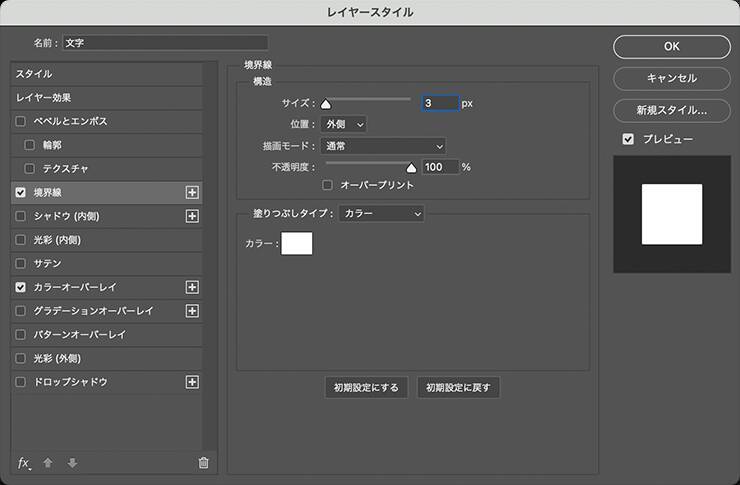The width and height of the screenshot is (740, 485).
Task: Open the 塗りつぶしタイプ dropdown
Action: click(381, 213)
